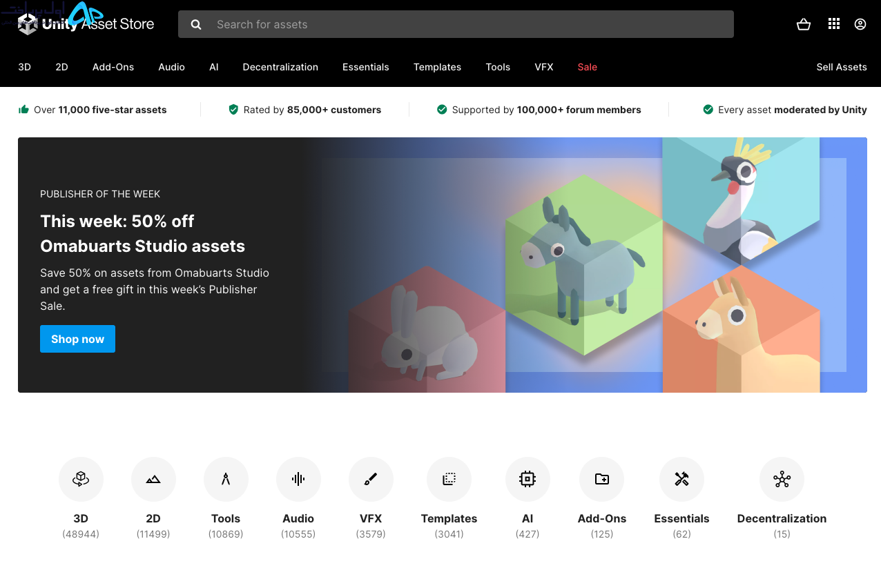Screen dimensions: 881x588
Task: Select the Add-Ons category folder icon
Action: [x=602, y=479]
